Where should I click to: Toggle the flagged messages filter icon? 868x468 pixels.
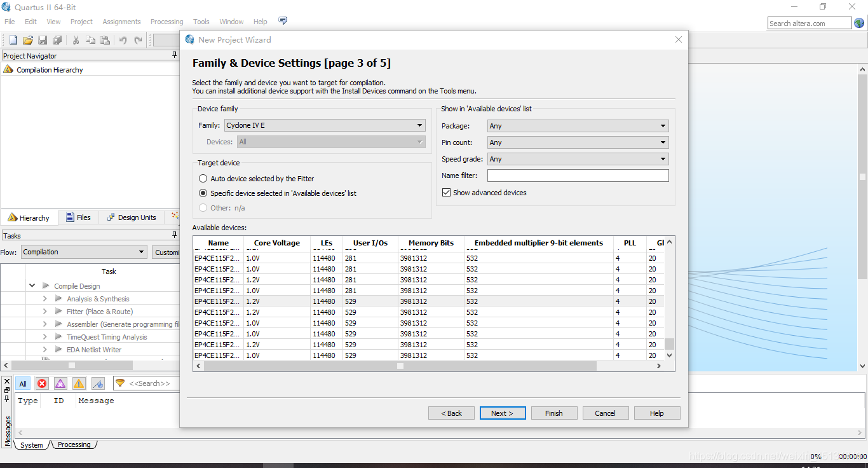[98, 383]
